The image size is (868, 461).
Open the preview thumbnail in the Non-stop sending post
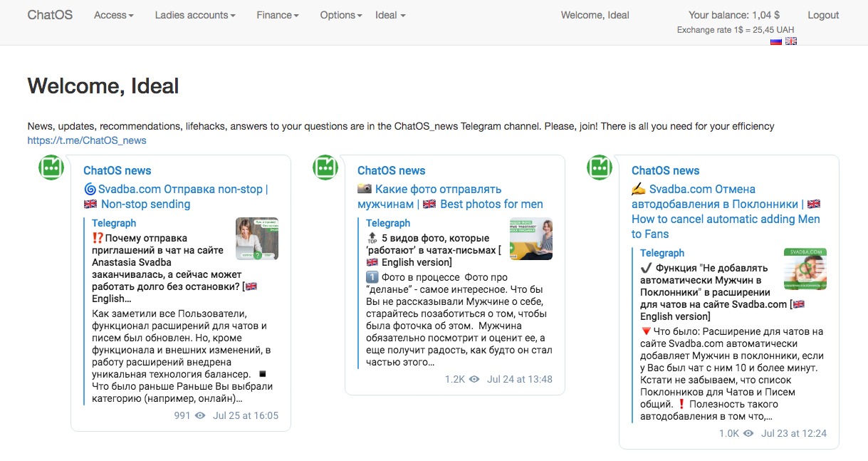[x=257, y=239]
